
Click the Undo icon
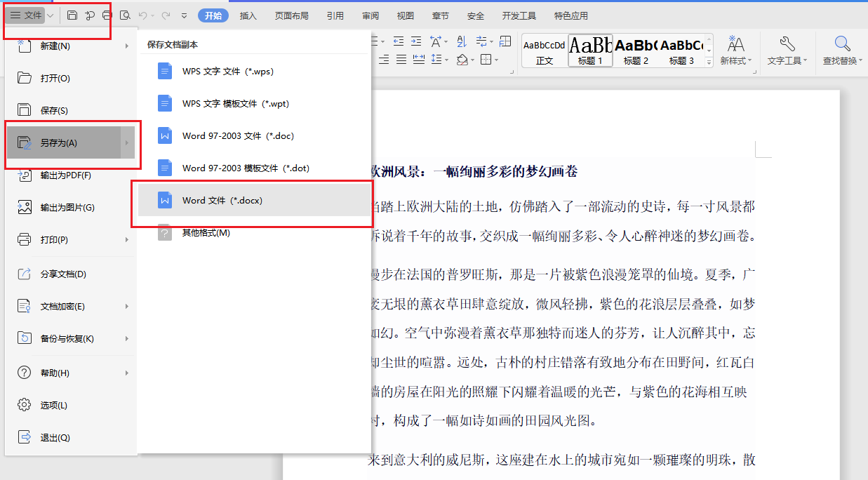pos(144,14)
